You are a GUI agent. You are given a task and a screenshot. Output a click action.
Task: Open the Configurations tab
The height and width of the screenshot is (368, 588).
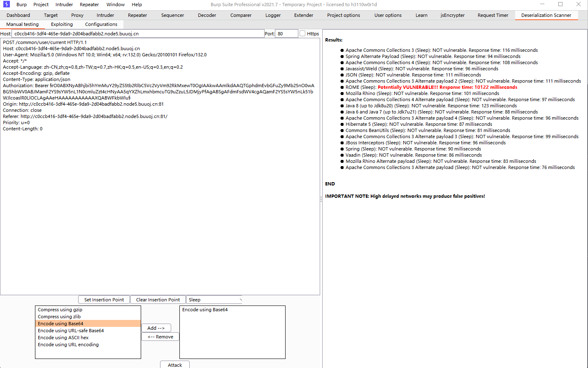[x=101, y=24]
